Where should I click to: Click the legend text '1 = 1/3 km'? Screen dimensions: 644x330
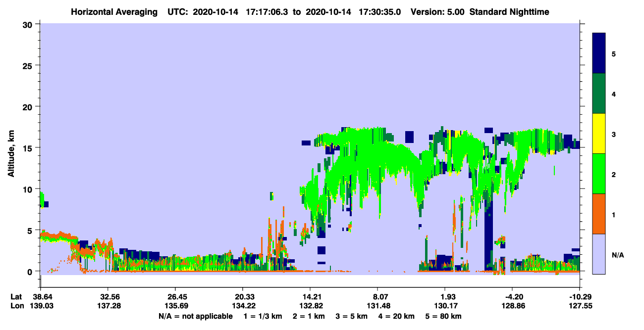264,316
